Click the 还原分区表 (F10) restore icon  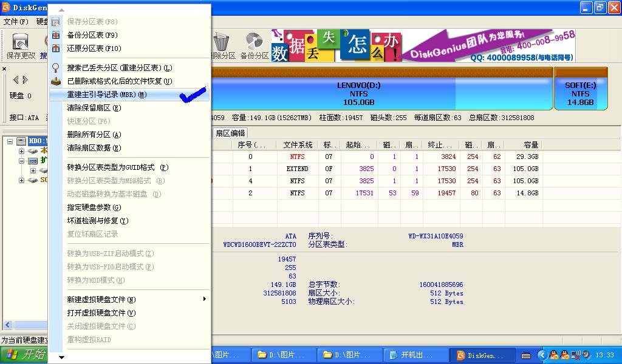[x=56, y=48]
